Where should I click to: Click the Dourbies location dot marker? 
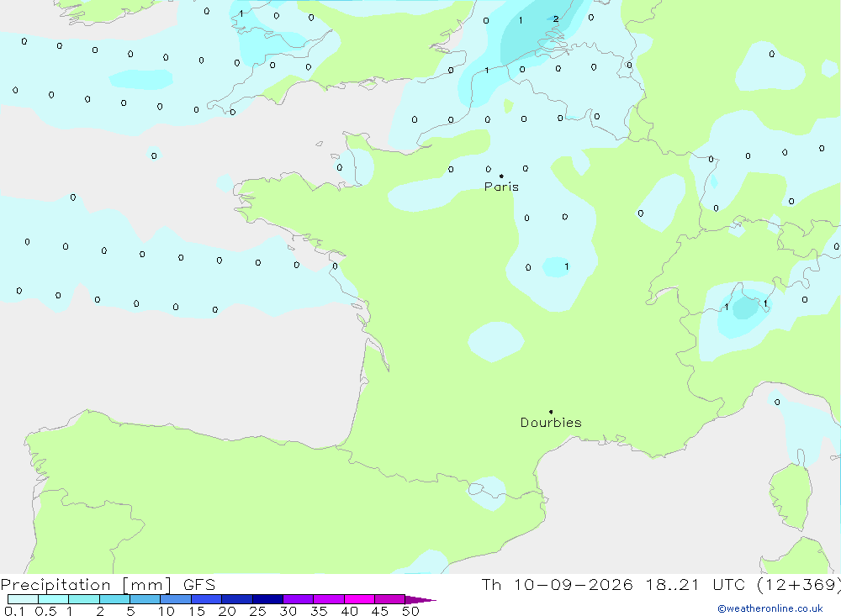pyautogui.click(x=551, y=412)
